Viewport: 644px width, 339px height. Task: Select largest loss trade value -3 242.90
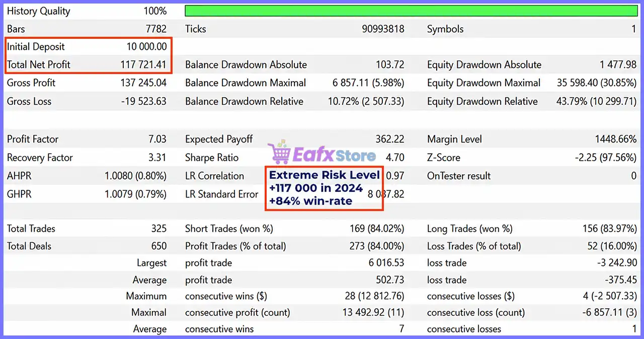[x=617, y=263]
